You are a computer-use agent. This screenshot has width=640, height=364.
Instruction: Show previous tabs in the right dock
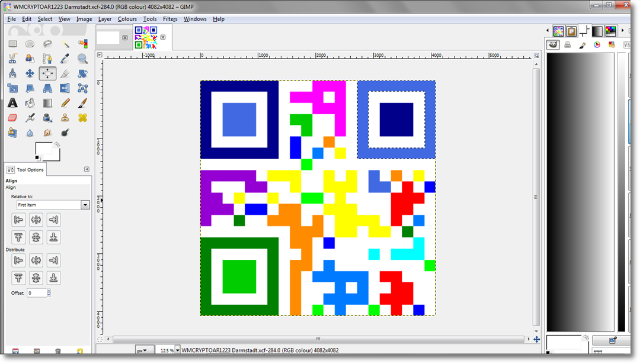pyautogui.click(x=548, y=31)
